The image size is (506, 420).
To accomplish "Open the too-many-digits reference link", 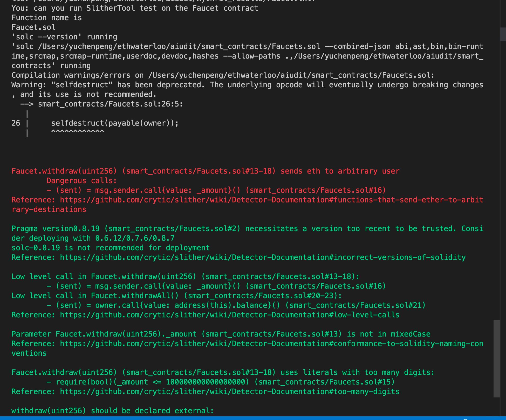I will coord(230,392).
